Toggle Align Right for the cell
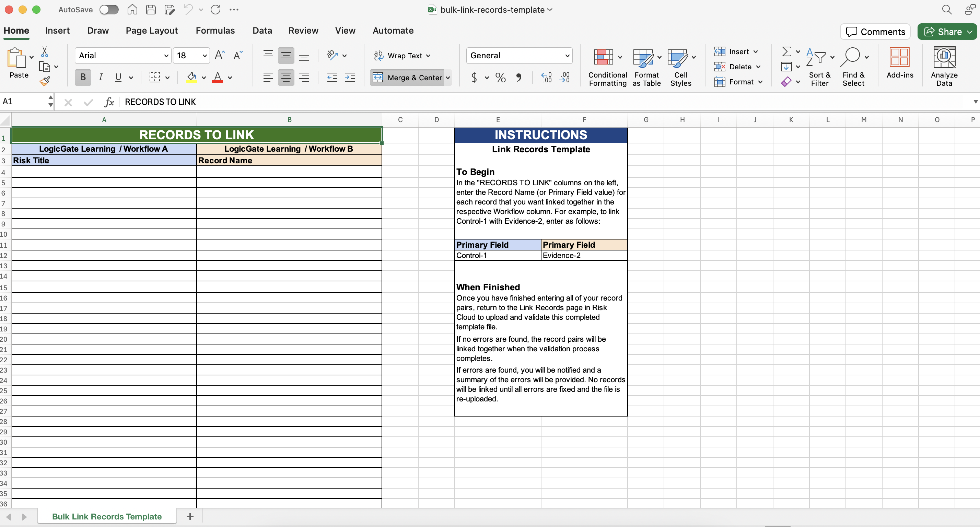The width and height of the screenshot is (980, 527). pos(304,78)
